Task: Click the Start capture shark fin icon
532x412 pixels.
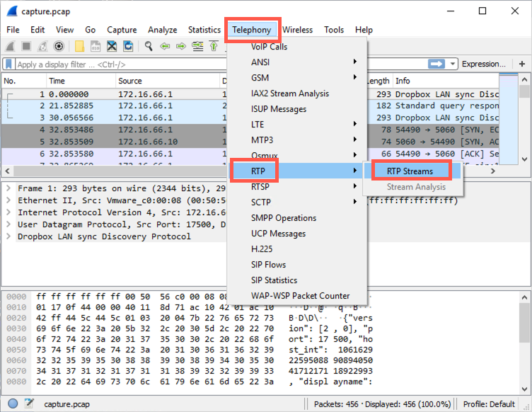Action: coord(10,46)
